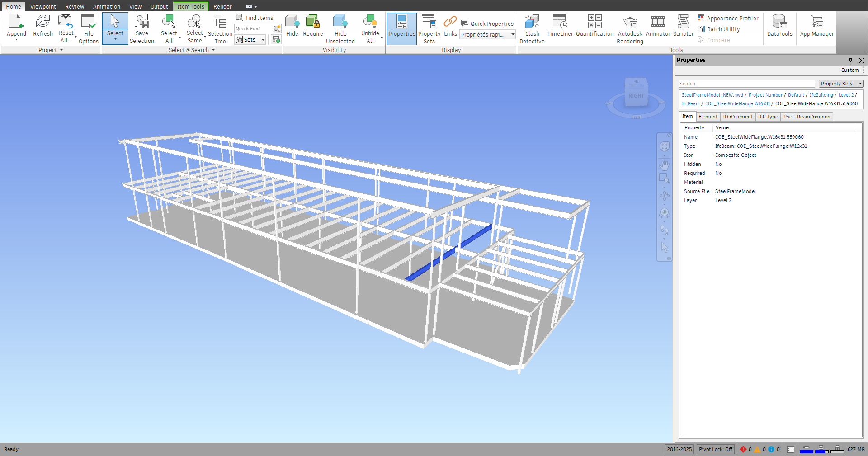868x456 pixels.
Task: Click Select All button
Action: (169, 29)
